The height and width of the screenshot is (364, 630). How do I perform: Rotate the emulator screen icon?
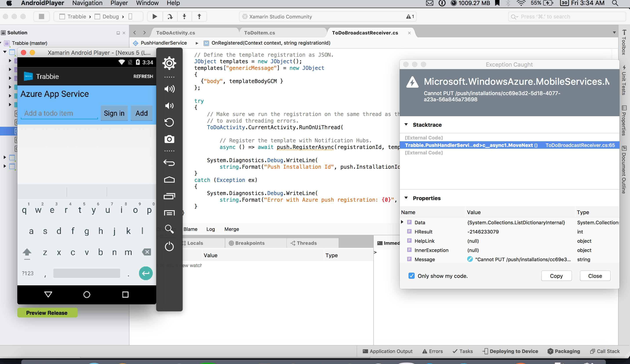click(169, 122)
